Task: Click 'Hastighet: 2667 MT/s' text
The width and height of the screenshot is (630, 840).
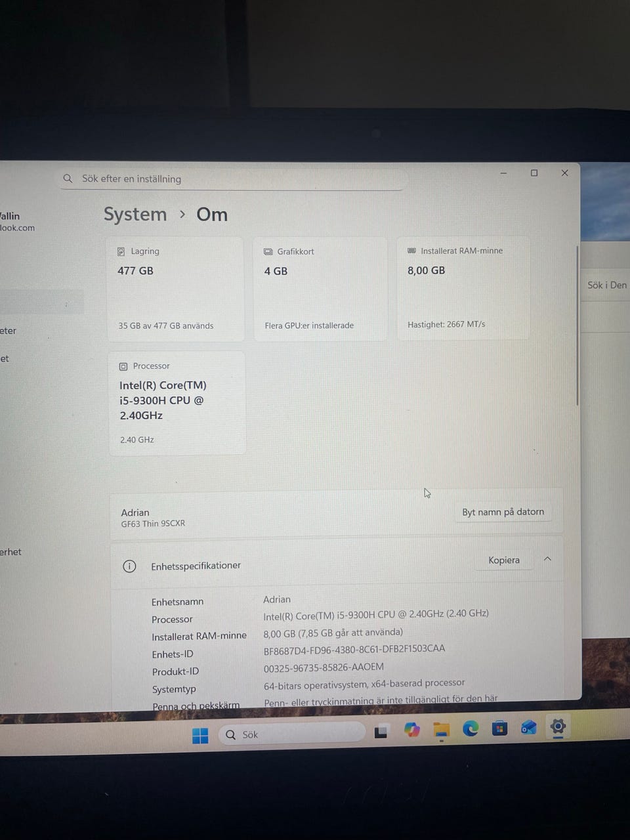Action: 446,324
